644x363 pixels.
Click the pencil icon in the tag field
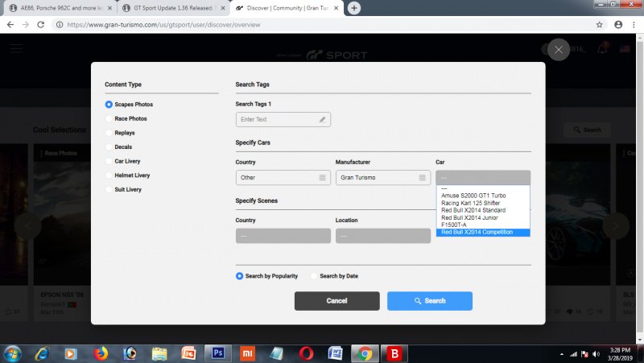(x=323, y=119)
